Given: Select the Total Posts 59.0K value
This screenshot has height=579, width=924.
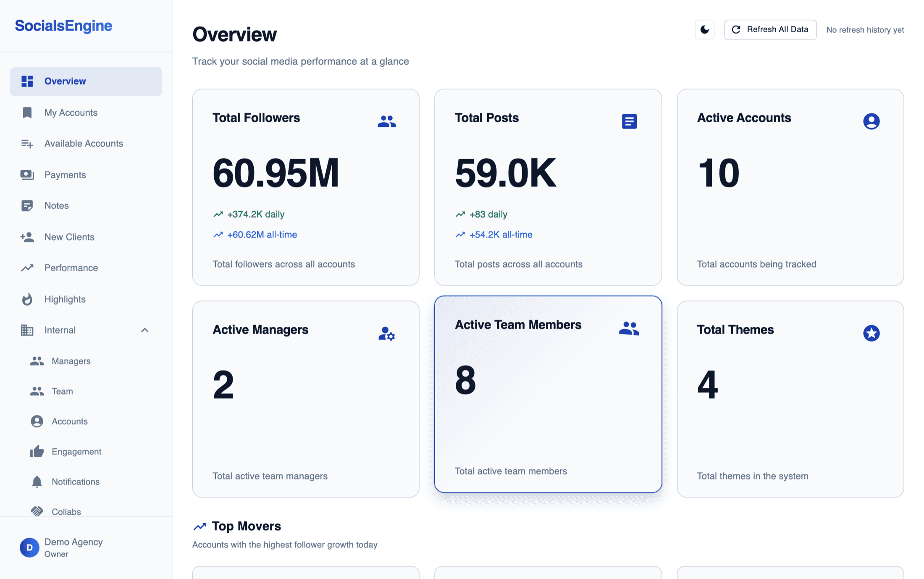Looking at the screenshot, I should point(506,173).
